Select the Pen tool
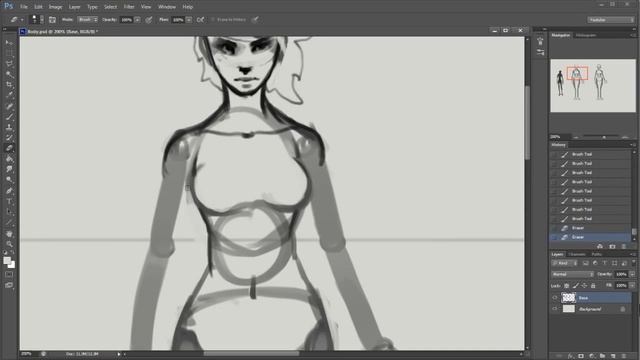This screenshot has width=640, height=360. click(9, 191)
